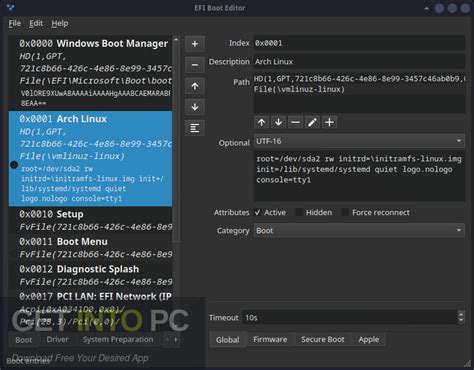
Task: Remove path node with minus icon
Action: pos(295,122)
